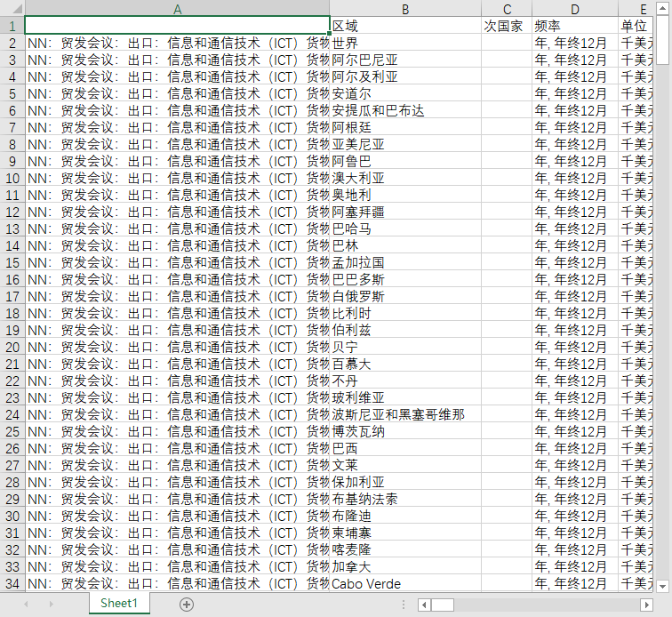Select row 10 header
The image size is (672, 617).
[12, 178]
